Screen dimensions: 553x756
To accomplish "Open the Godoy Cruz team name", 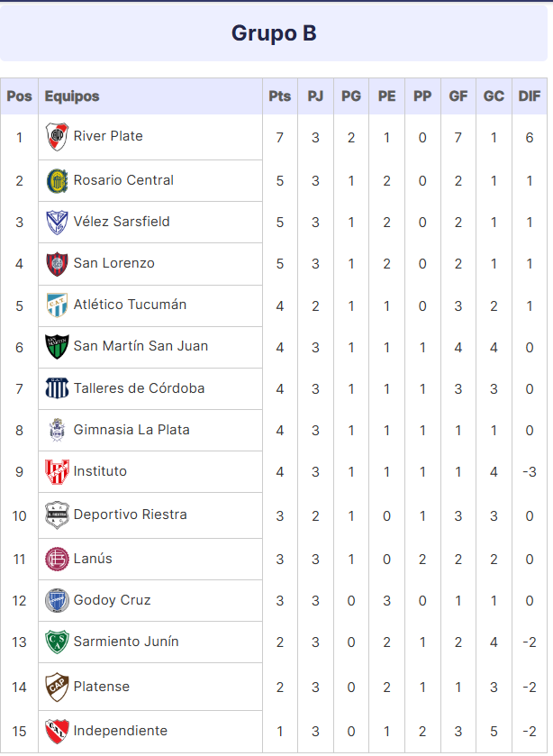I will pos(112,600).
